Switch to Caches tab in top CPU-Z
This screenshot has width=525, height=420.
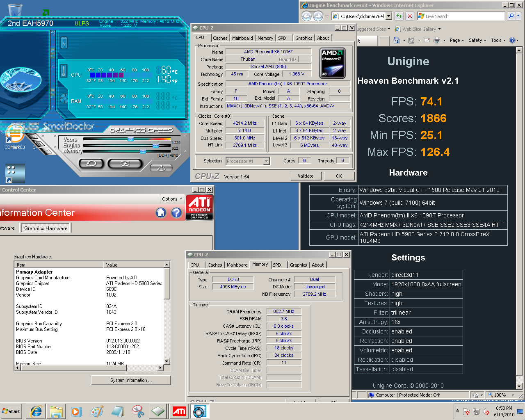(220, 38)
